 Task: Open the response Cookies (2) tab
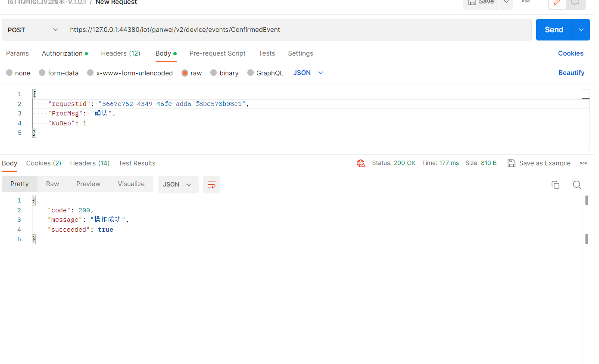[x=44, y=163]
